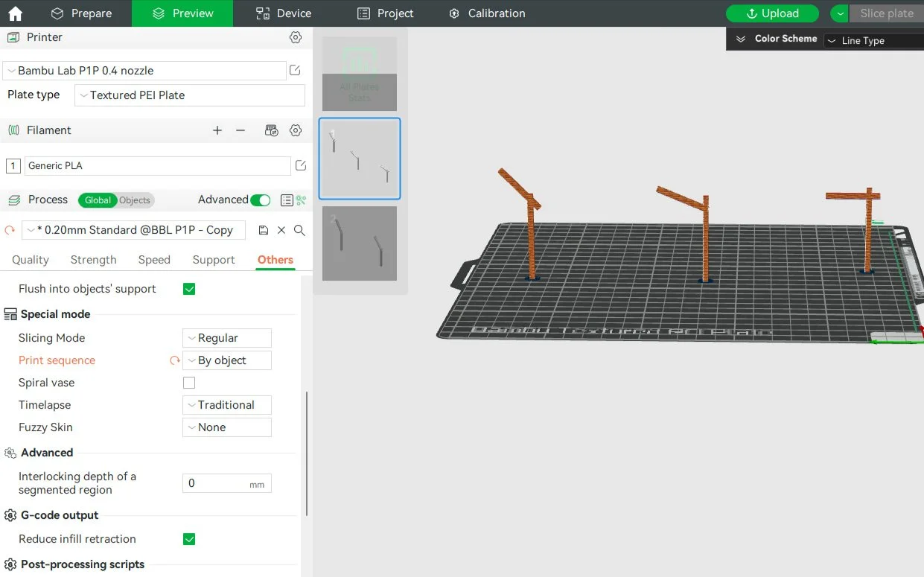Open the Color Scheme Line Type dropdown
This screenshot has width=924, height=577.
(x=873, y=41)
